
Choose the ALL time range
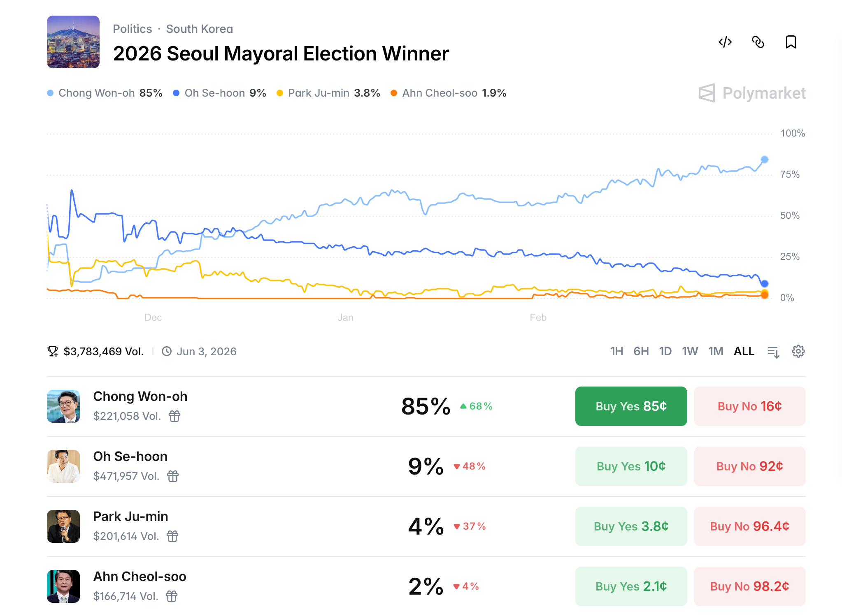coord(744,352)
